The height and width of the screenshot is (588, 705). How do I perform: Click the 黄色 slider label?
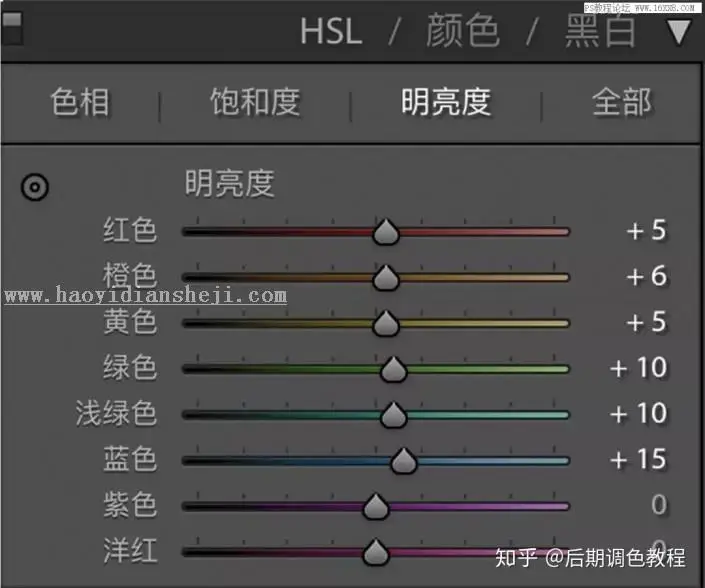click(x=130, y=322)
